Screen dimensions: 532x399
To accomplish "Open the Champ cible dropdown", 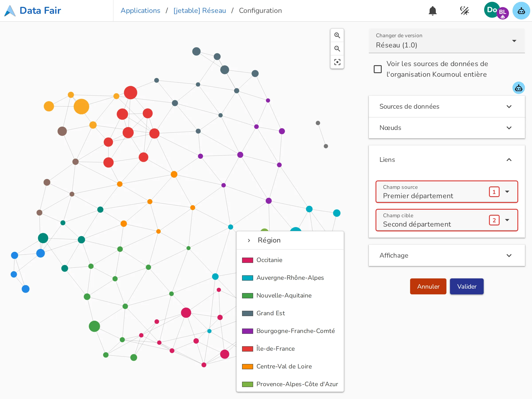I will [x=447, y=220].
